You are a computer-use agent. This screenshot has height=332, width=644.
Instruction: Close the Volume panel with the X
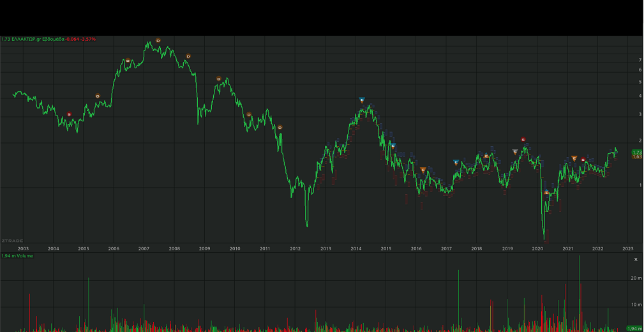coord(636,259)
